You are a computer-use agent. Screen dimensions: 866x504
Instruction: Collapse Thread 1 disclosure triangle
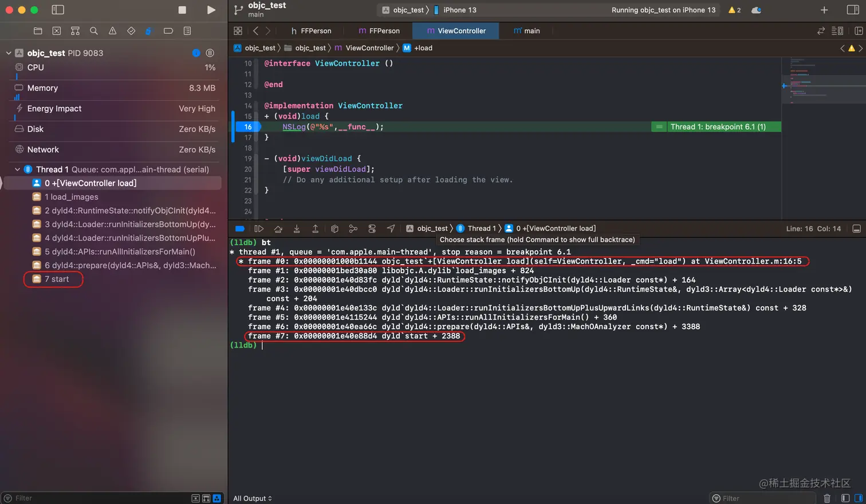click(17, 170)
